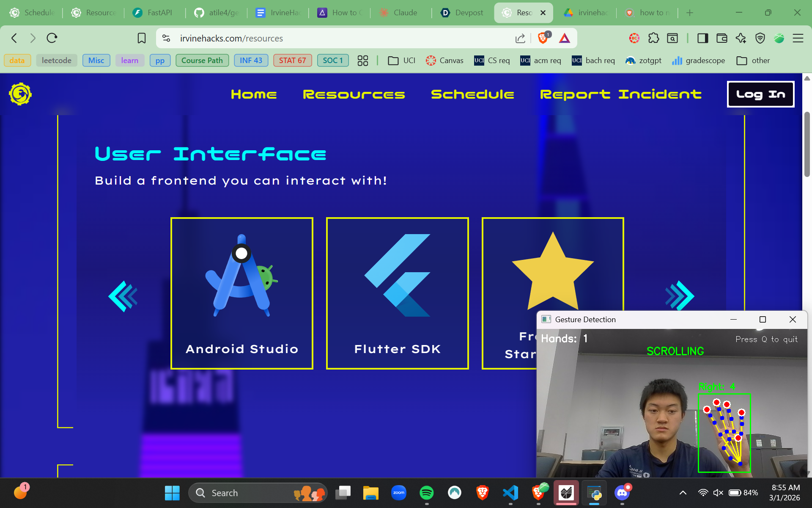Open the Schedule page in navbar
The image size is (812, 508).
tap(472, 94)
